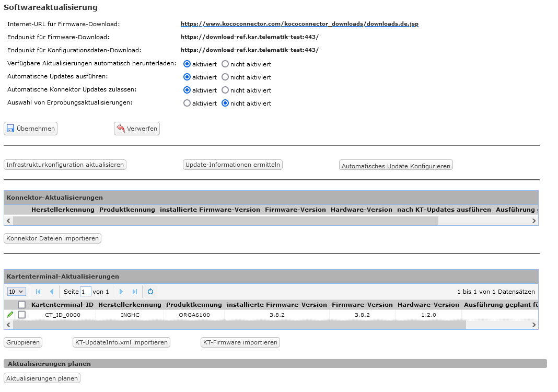Go to next page in Kartenterminal table
The width and height of the screenshot is (558, 392).
pos(121,292)
